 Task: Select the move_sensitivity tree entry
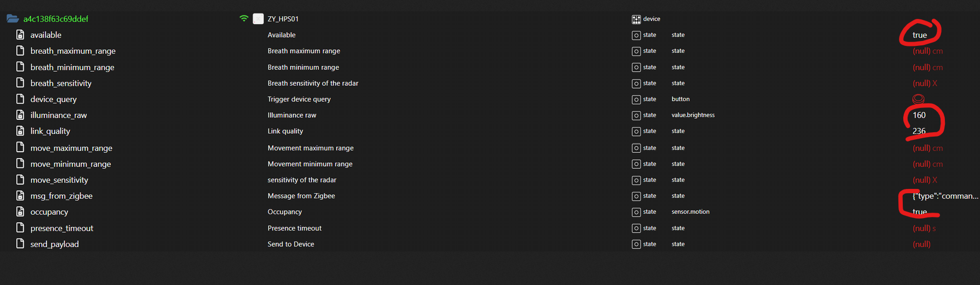(x=59, y=180)
